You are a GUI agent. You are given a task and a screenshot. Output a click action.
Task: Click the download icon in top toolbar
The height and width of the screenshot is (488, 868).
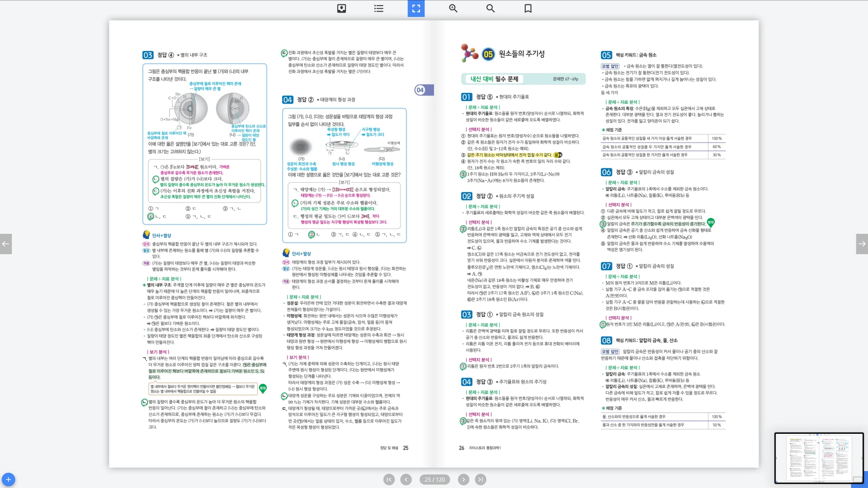tap(342, 8)
